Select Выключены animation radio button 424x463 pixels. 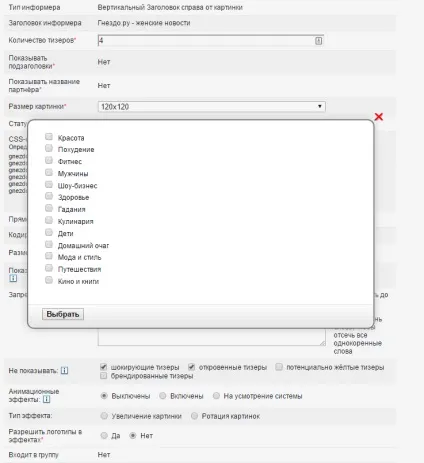[104, 396]
